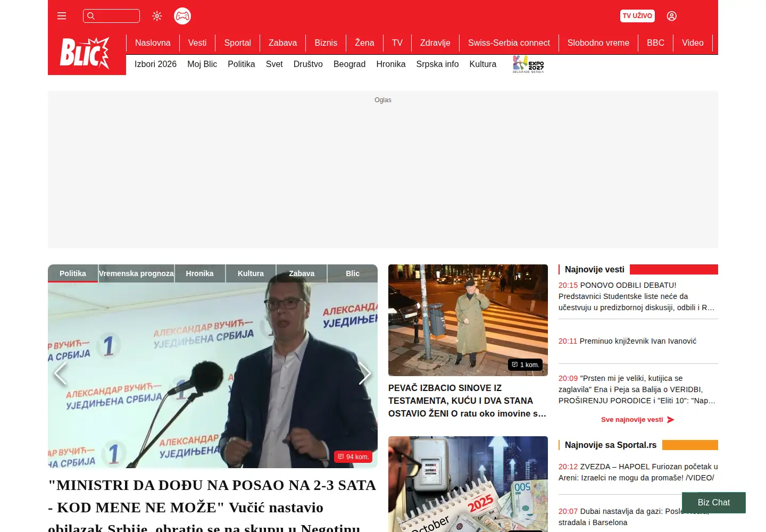
Task: Click the search field in header
Action: coord(111,16)
